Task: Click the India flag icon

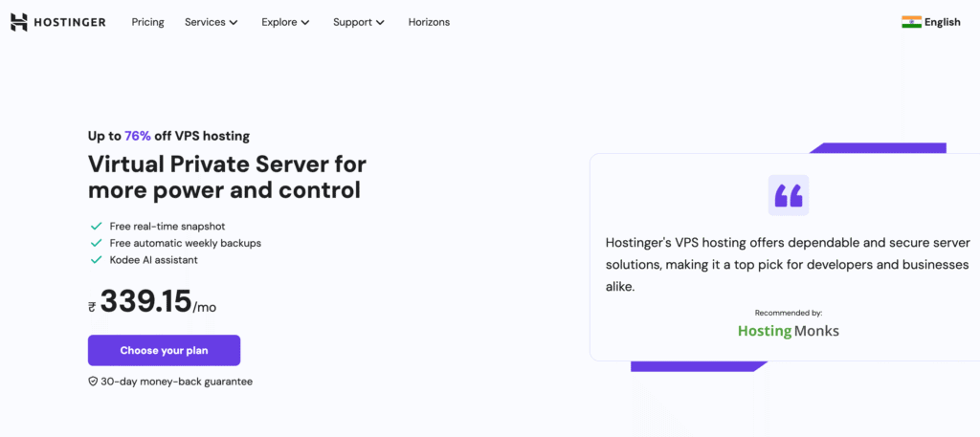Action: click(911, 22)
